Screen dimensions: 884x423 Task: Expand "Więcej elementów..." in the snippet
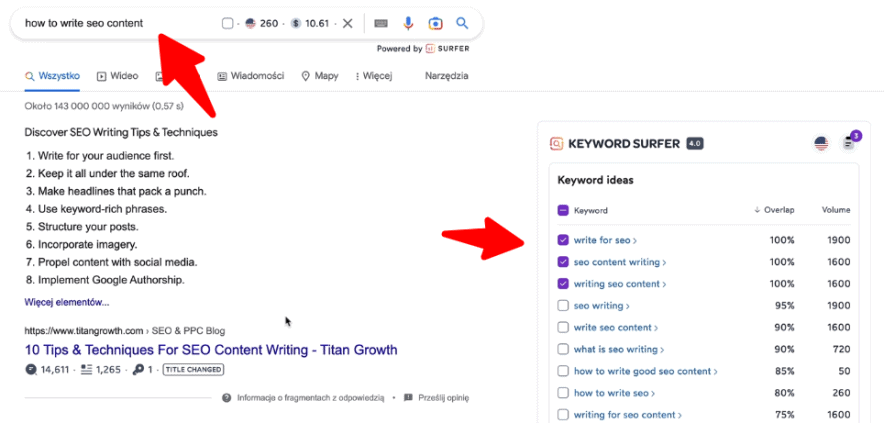click(67, 302)
